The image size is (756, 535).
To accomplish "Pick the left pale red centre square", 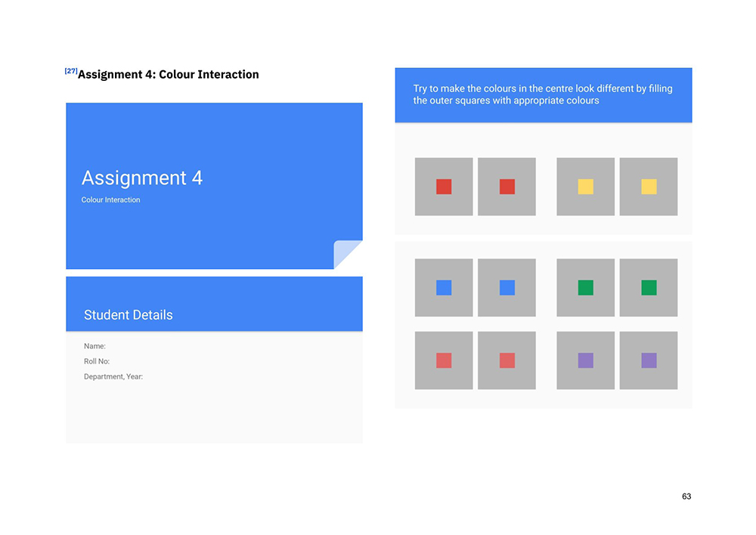I will [x=444, y=360].
